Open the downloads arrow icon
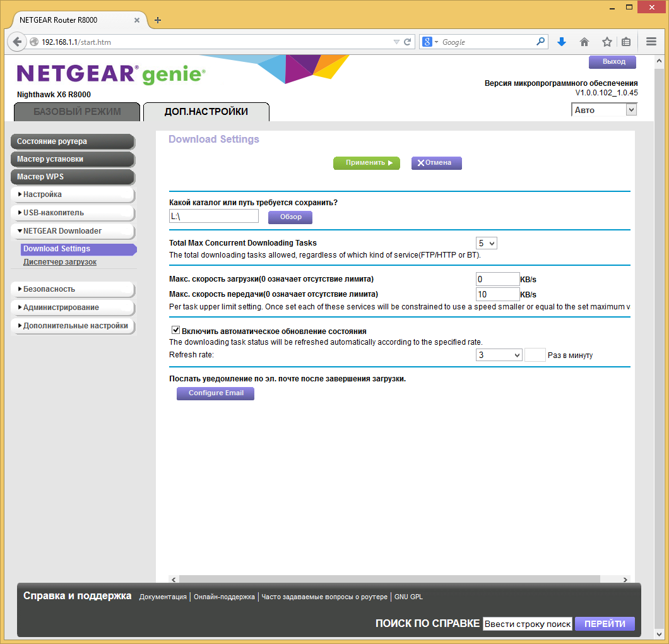This screenshot has width=669, height=644. [562, 42]
